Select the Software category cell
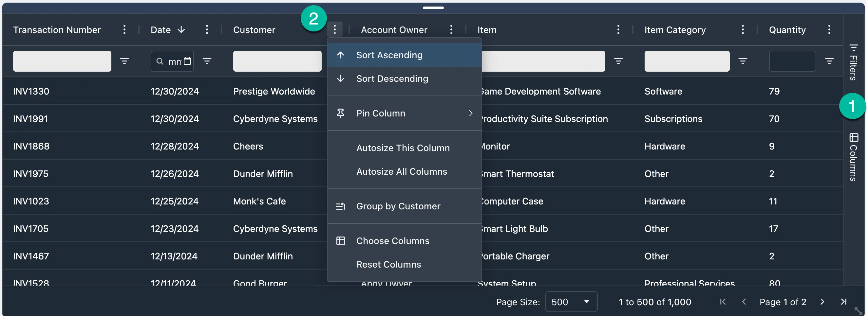 (x=663, y=91)
